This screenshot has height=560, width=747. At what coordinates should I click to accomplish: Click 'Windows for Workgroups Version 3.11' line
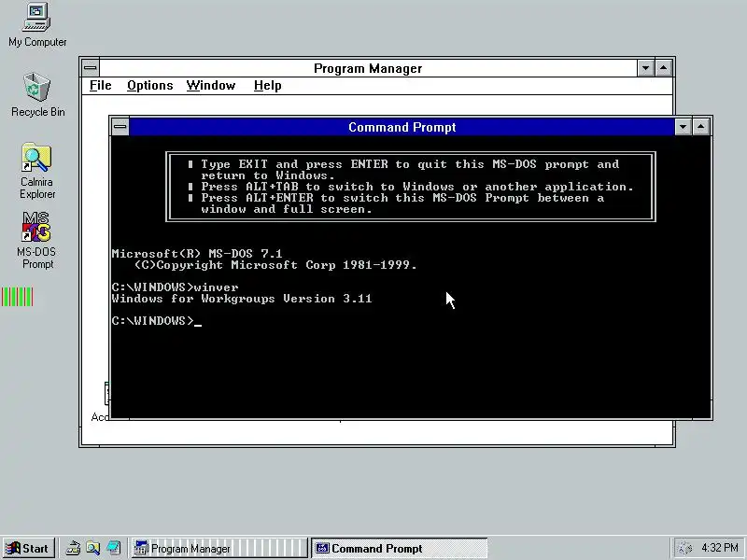242,299
